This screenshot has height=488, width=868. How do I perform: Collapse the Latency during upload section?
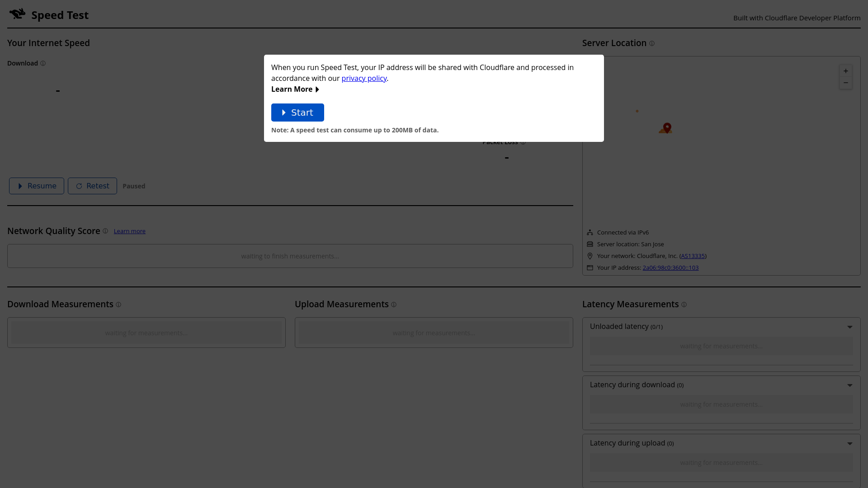pyautogui.click(x=849, y=444)
